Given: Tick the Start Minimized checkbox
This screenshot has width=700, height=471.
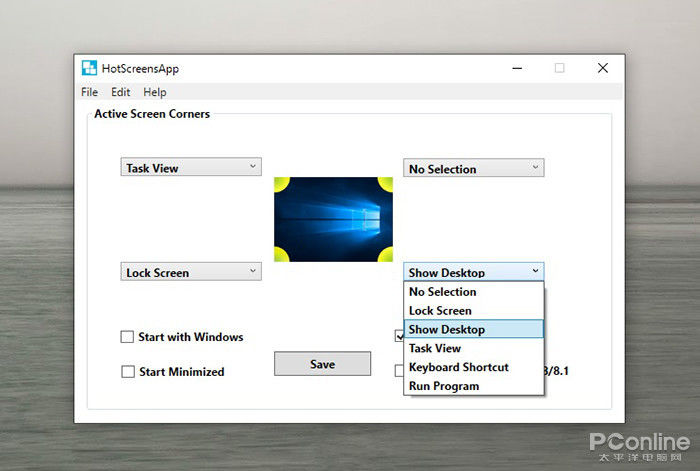Looking at the screenshot, I should pyautogui.click(x=127, y=372).
